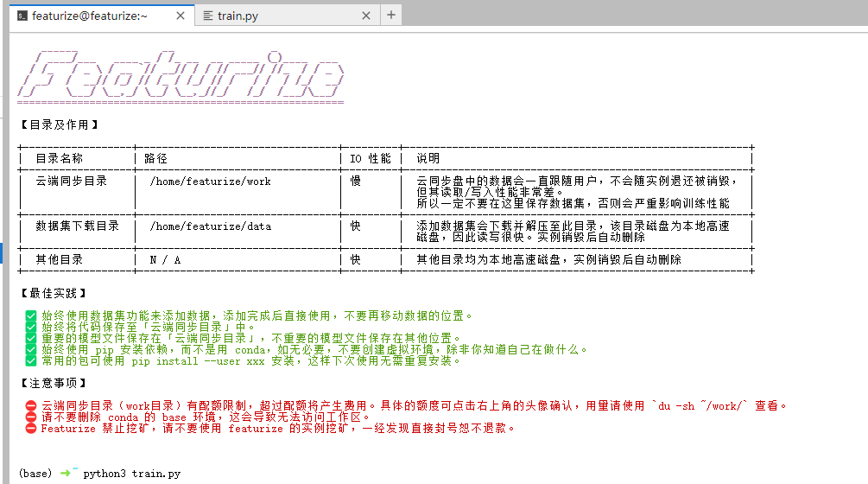The image size is (868, 484).
Task: Click the red no-entry icon beside the work目录 quota warning
Action: pos(30,405)
